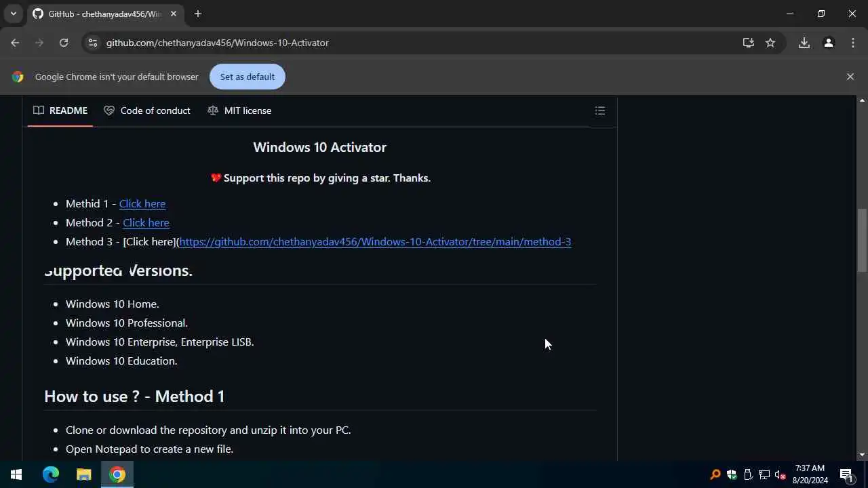This screenshot has height=488, width=868.
Task: Open the notification center icon
Action: click(846, 474)
